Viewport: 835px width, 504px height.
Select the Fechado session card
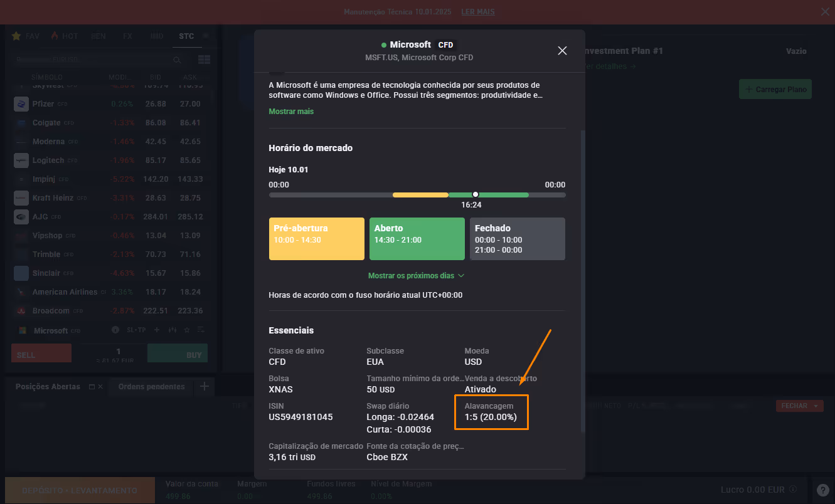(518, 239)
